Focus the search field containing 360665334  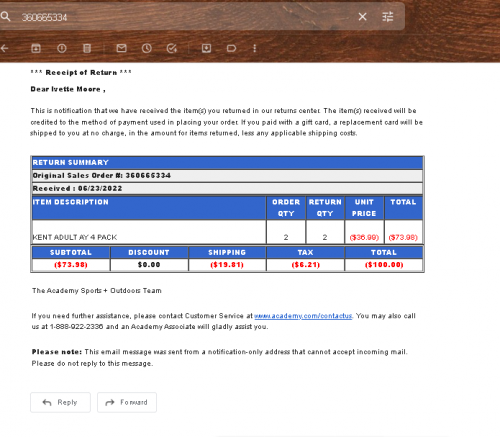(187, 17)
